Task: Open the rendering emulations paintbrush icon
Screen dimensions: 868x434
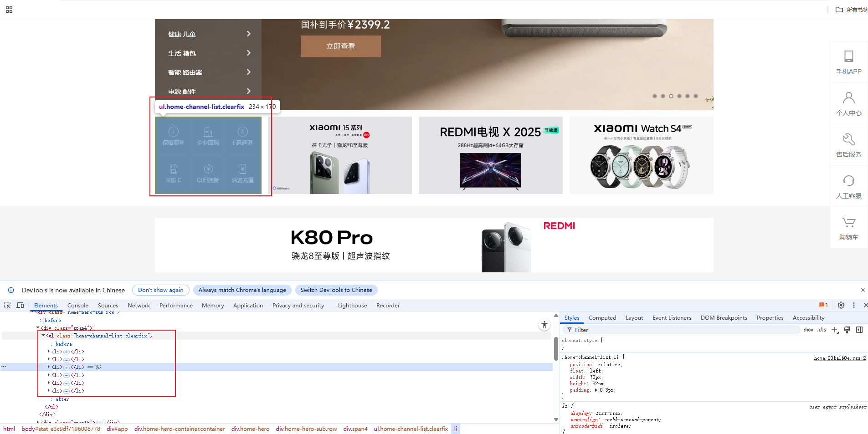Action: [x=847, y=330]
